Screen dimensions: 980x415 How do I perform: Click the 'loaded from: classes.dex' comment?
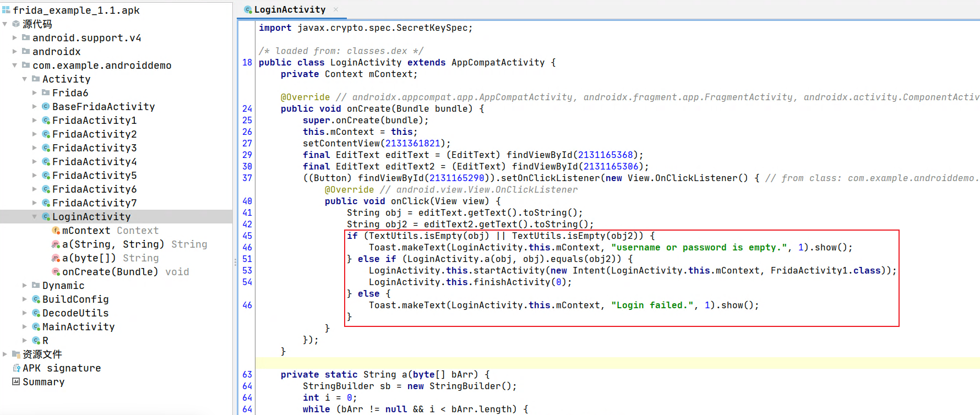(x=341, y=51)
